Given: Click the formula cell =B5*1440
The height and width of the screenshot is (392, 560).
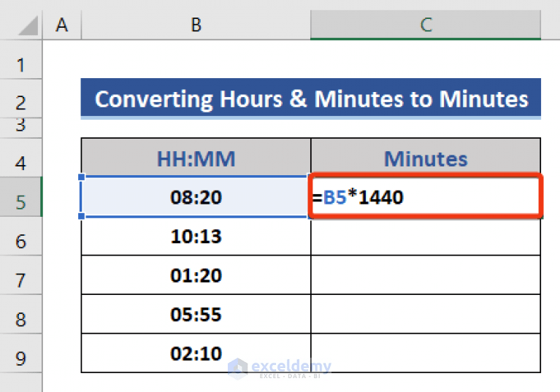Looking at the screenshot, I should point(426,196).
